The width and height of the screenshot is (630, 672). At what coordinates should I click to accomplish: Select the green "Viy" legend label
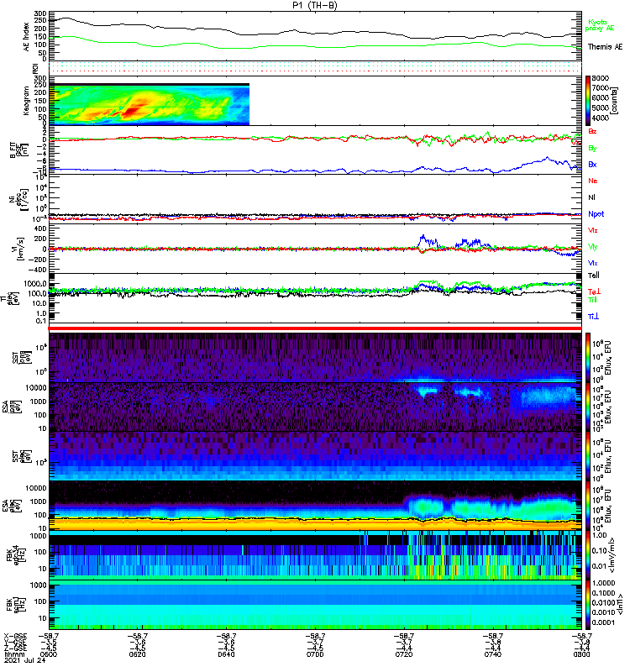(x=593, y=247)
